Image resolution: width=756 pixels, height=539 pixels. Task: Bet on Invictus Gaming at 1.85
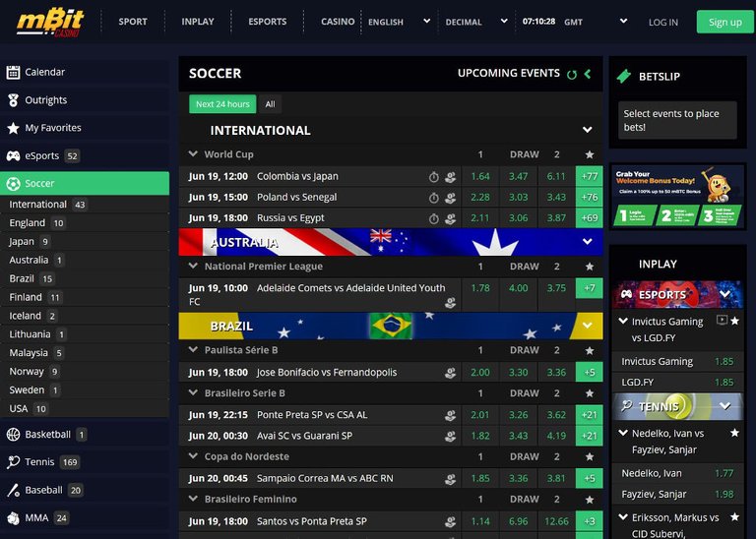[x=677, y=362]
